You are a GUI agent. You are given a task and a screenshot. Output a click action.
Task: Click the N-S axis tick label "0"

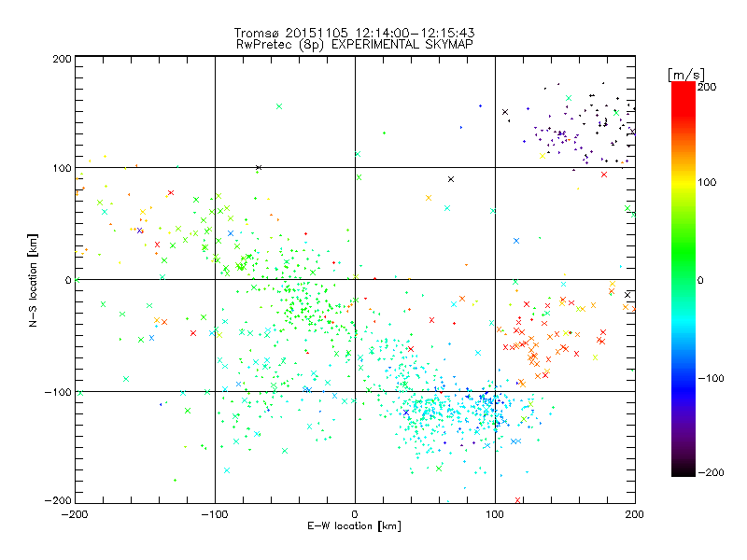coord(68,280)
